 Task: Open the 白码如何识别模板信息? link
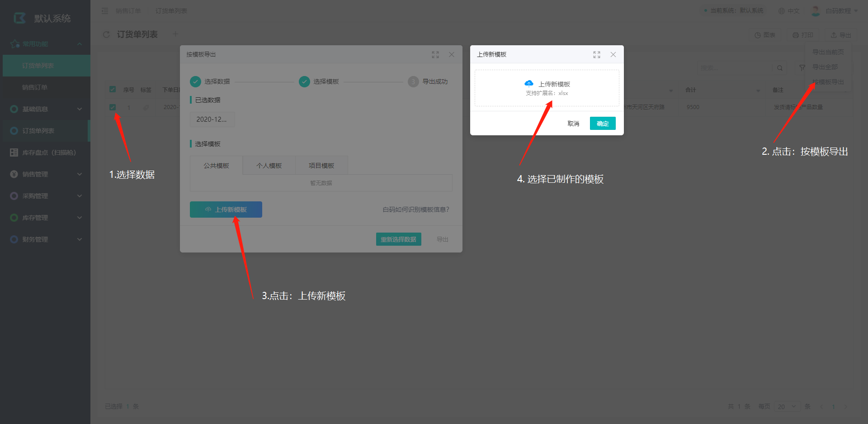click(x=416, y=210)
